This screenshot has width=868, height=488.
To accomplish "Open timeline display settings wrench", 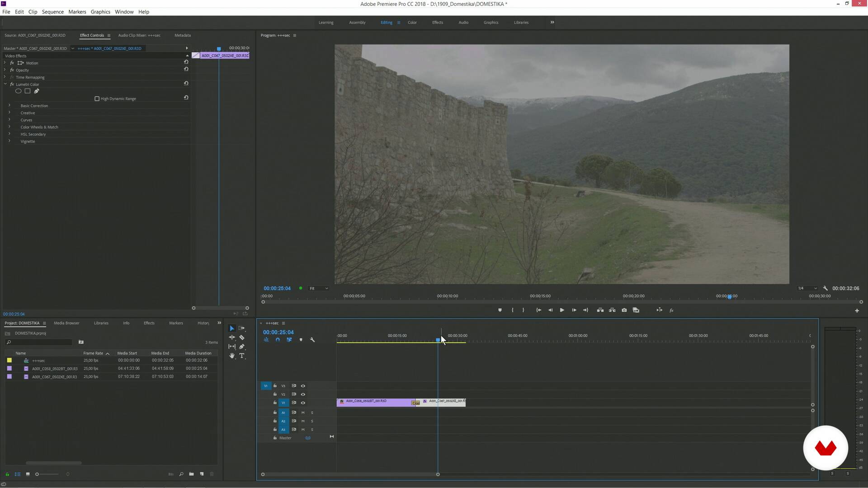I will (x=312, y=340).
